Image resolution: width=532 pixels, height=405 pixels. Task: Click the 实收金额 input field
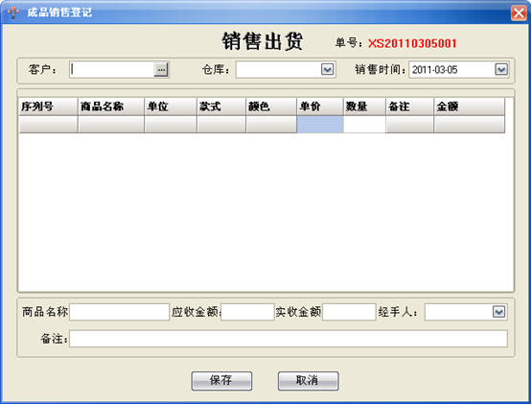tap(349, 312)
